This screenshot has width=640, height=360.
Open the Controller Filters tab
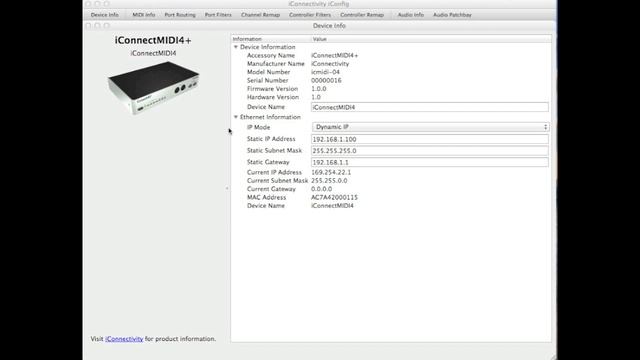coord(310,15)
